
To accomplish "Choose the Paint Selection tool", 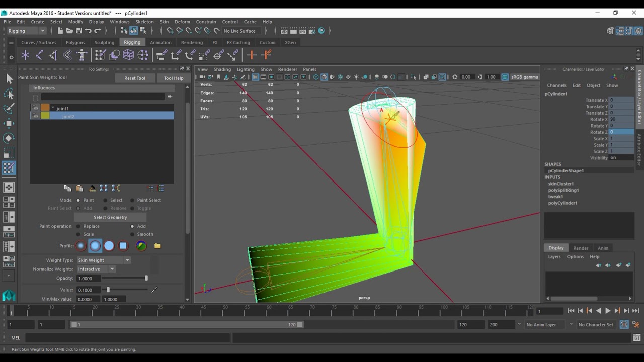I will point(9,109).
